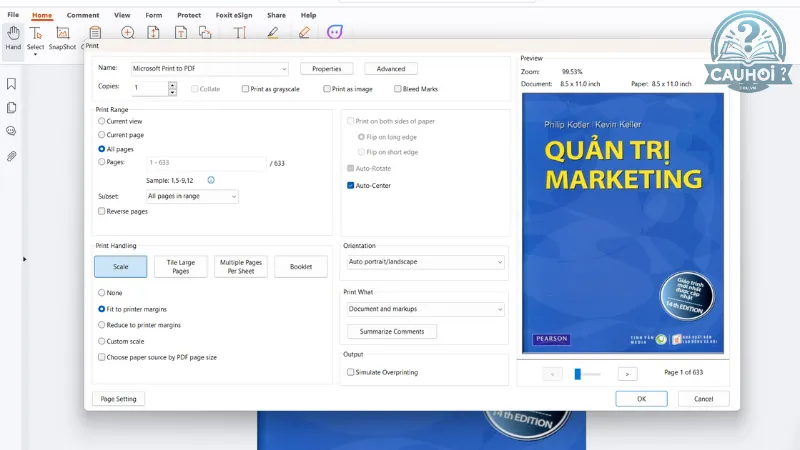Viewport: 800px width, 450px height.
Task: Choose Booklet print handling
Action: 301,267
